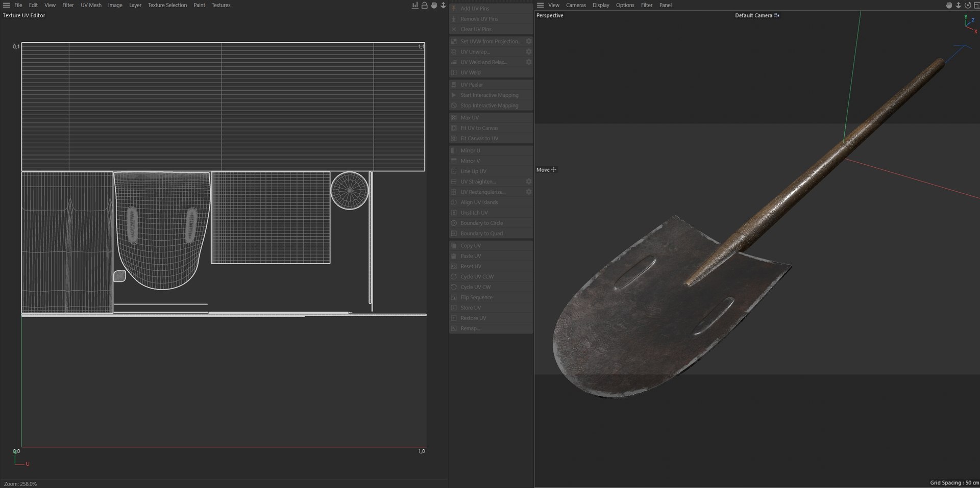Open the Texture Selection menu

pyautogui.click(x=167, y=5)
